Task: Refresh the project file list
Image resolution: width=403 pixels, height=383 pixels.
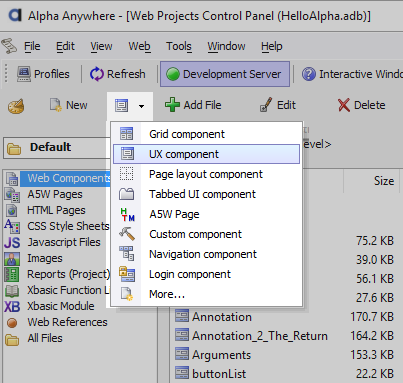Action: click(118, 74)
